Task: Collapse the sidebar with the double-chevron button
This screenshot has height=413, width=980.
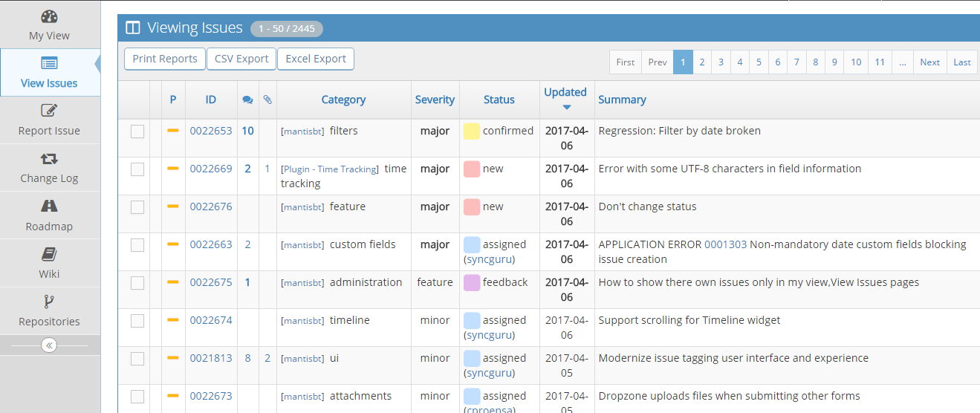Action: (x=49, y=345)
